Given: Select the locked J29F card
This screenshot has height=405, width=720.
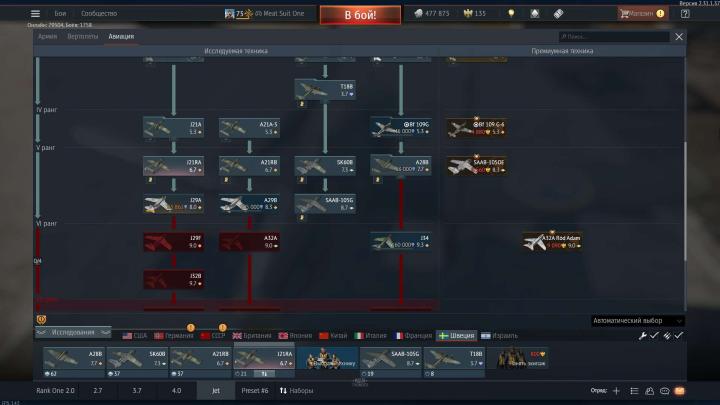Looking at the screenshot, I should (174, 242).
